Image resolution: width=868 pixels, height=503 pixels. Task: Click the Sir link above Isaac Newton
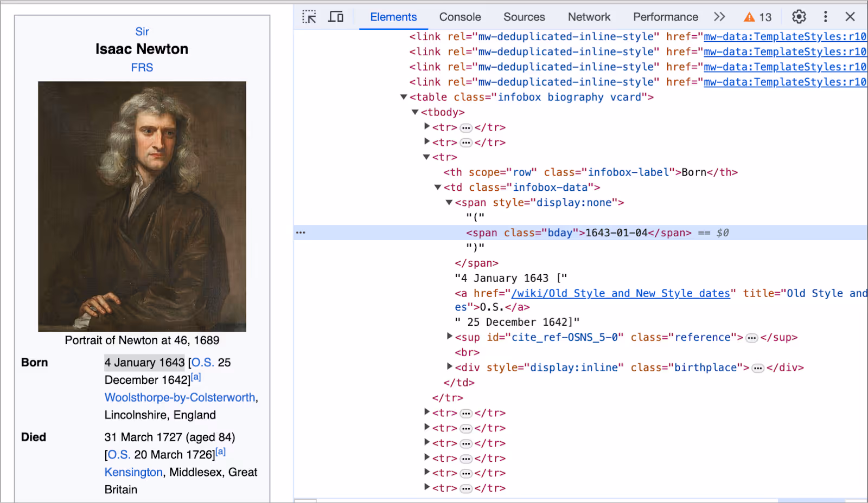(x=142, y=31)
